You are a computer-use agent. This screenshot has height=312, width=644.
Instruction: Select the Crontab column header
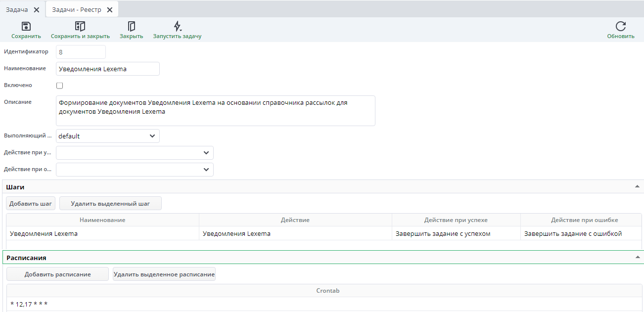(324, 291)
